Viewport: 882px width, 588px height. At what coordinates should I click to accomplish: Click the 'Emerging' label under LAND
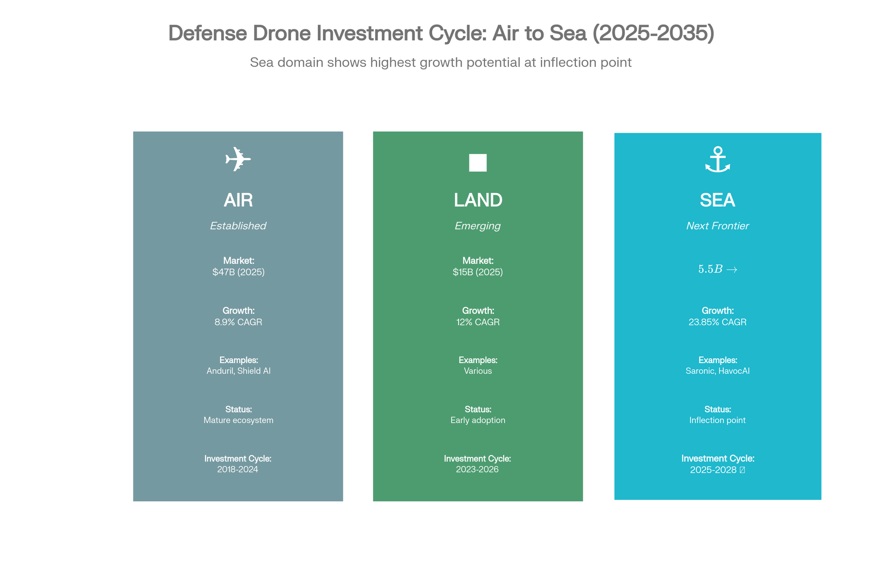(x=478, y=226)
